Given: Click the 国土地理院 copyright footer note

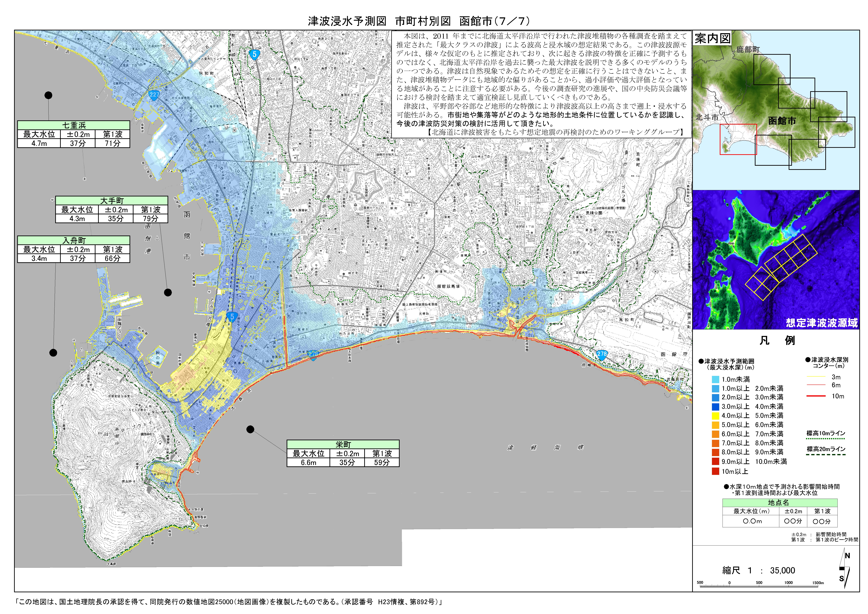Looking at the screenshot, I should point(229,602).
